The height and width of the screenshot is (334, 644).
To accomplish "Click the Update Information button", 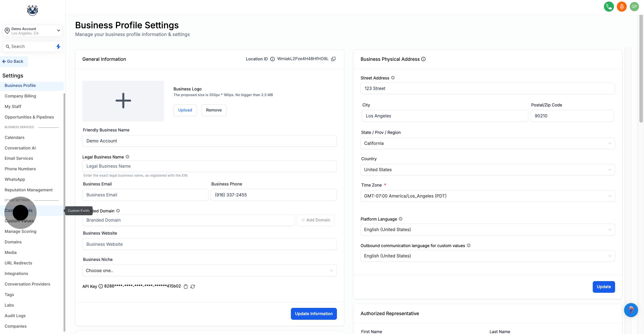I will click(x=313, y=313).
